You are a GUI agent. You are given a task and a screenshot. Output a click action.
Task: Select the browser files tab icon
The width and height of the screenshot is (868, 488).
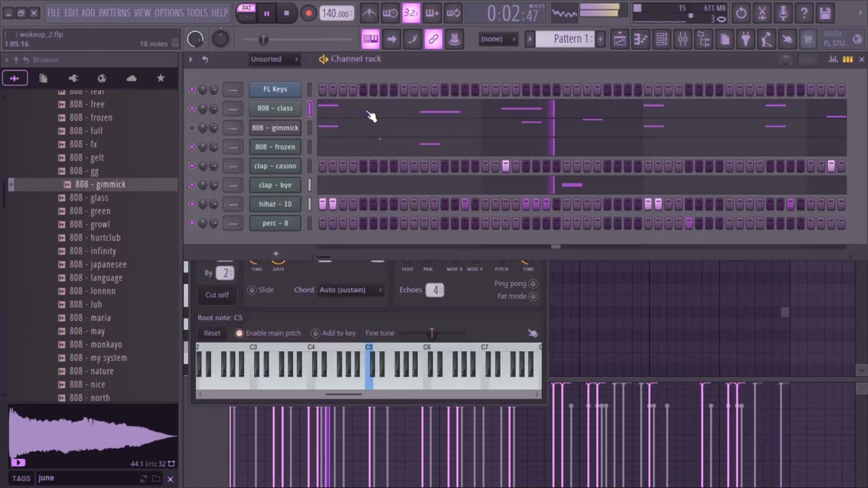pos(43,78)
